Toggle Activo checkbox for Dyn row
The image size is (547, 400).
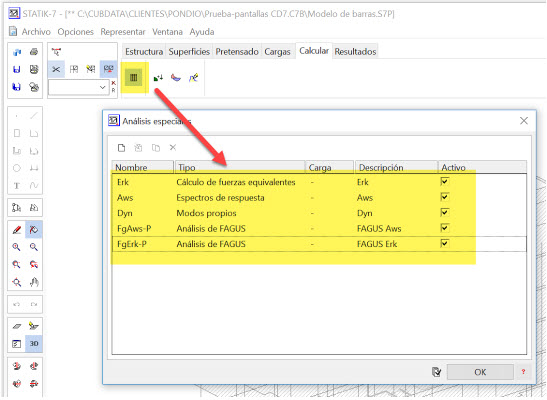[444, 212]
